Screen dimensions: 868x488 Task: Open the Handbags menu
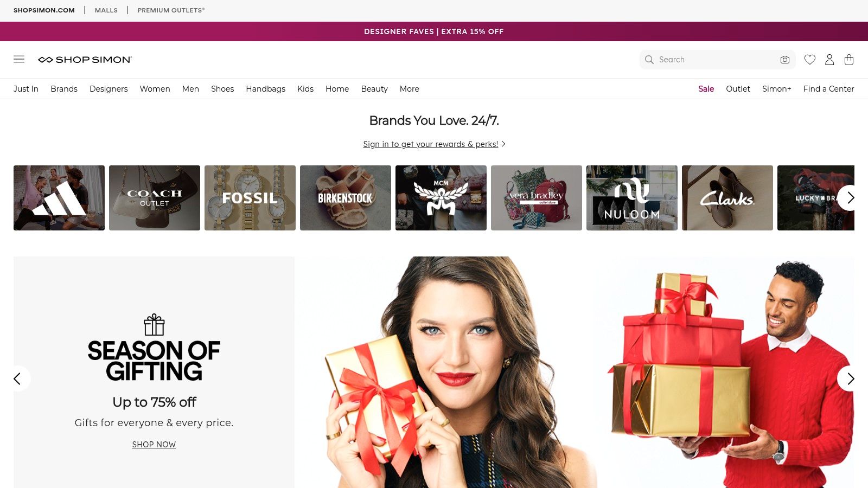pos(265,89)
